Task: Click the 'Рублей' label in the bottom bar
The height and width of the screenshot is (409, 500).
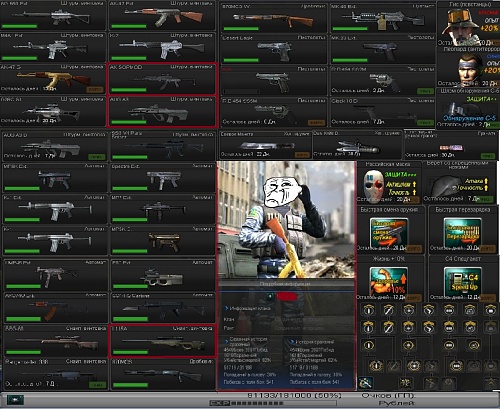Action: (x=397, y=403)
